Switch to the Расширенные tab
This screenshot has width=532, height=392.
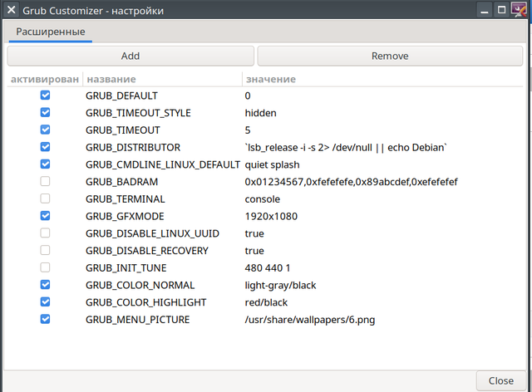[51, 32]
